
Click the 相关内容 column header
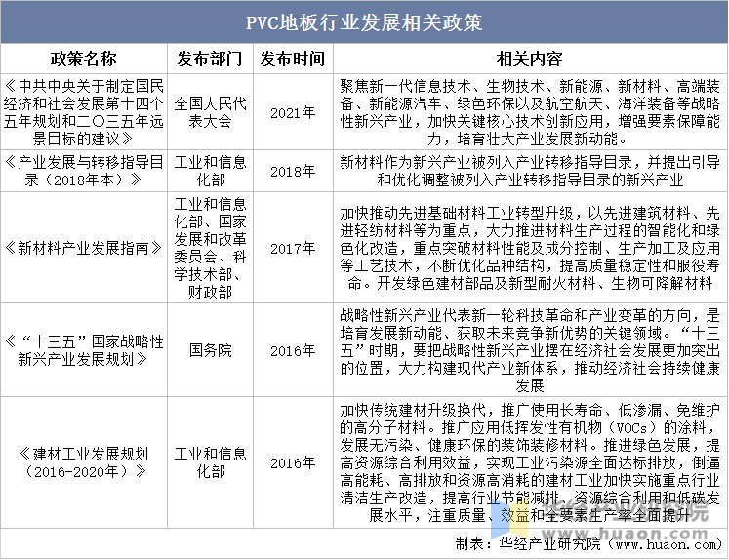pyautogui.click(x=529, y=58)
